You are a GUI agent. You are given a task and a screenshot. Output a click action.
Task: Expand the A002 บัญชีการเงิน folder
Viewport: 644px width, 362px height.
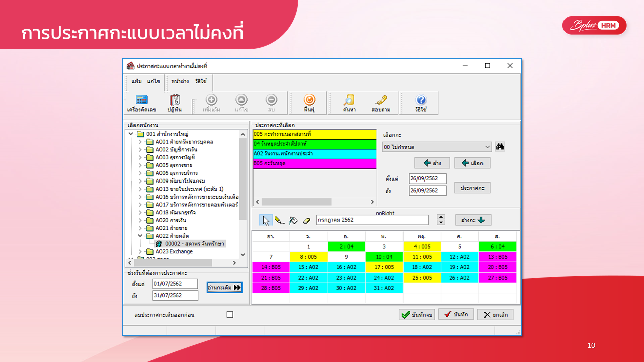(x=140, y=150)
